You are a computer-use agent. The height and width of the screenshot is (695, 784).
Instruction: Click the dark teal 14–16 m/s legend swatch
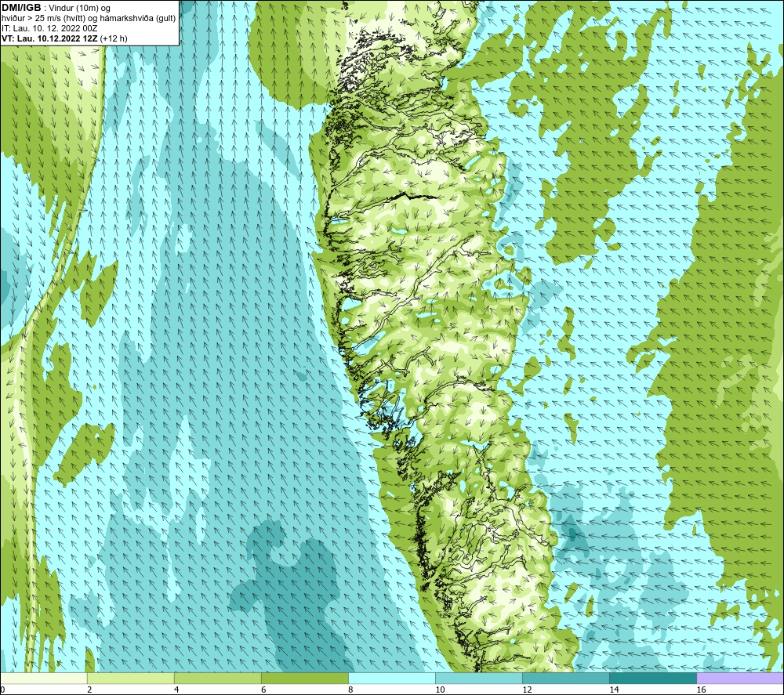pyautogui.click(x=653, y=678)
